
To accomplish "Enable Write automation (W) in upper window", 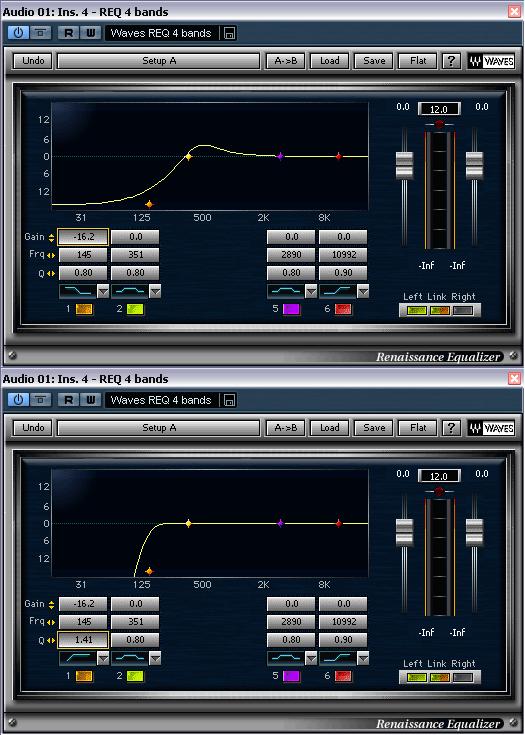I will [x=90, y=33].
